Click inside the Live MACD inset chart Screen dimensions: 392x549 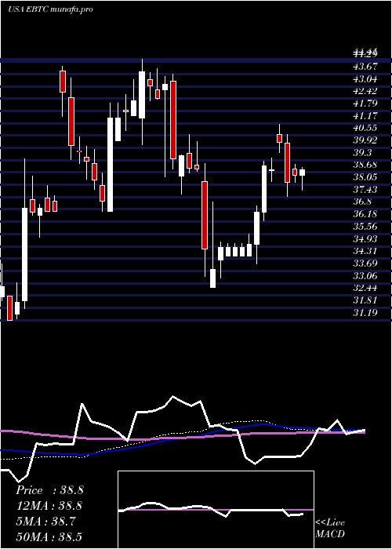click(x=216, y=510)
